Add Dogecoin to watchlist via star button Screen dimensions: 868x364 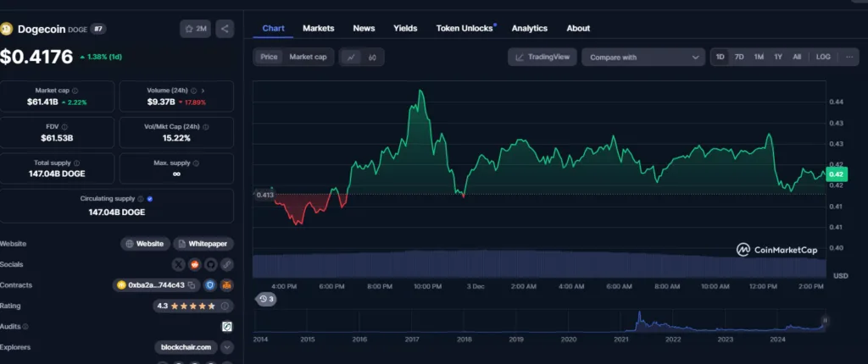(x=195, y=29)
